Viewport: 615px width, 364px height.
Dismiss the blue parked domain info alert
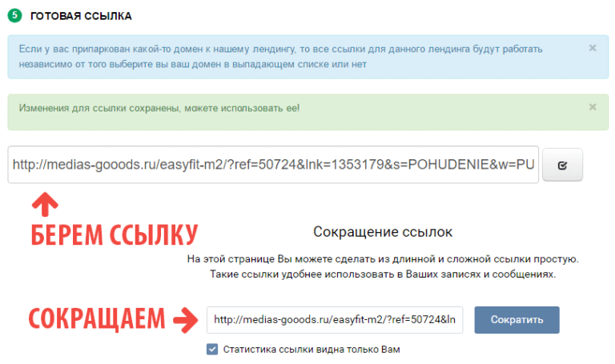[x=593, y=48]
